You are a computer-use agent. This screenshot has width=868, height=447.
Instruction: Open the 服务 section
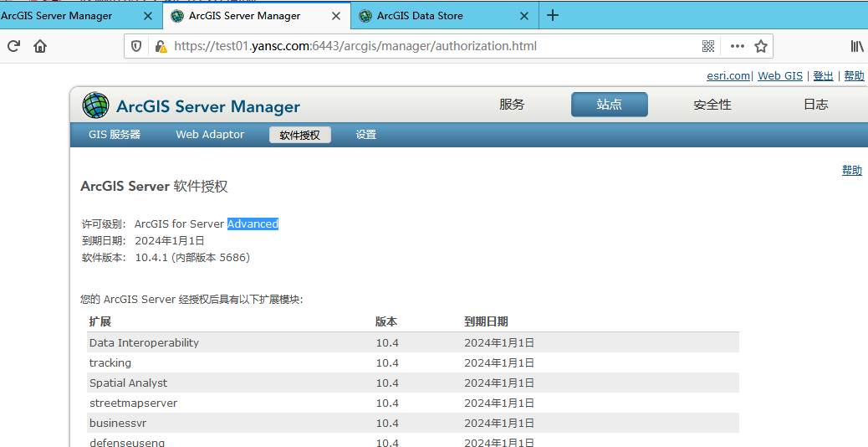pyautogui.click(x=512, y=104)
